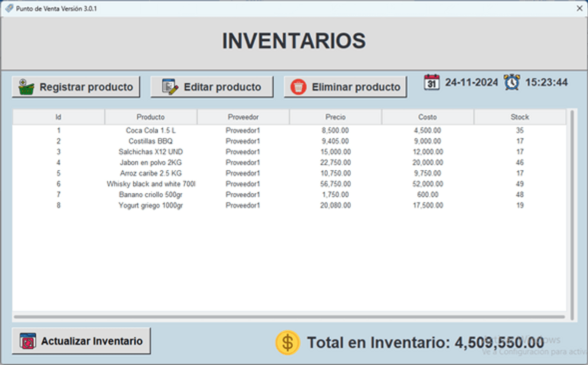The width and height of the screenshot is (588, 365).
Task: Click the refresh icon on Actualizar Inventario
Action: 28,341
